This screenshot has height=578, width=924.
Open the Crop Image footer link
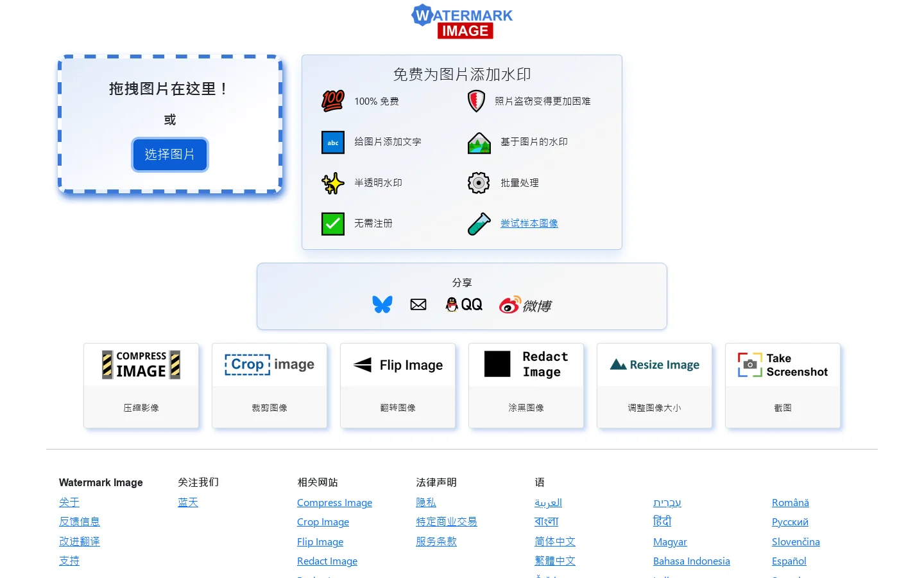323,522
